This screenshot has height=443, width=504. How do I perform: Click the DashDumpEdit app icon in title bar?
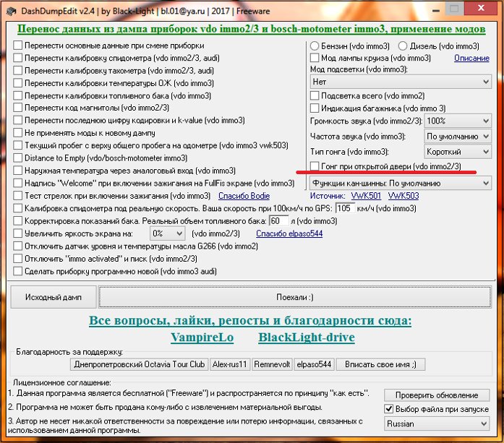tap(12, 12)
